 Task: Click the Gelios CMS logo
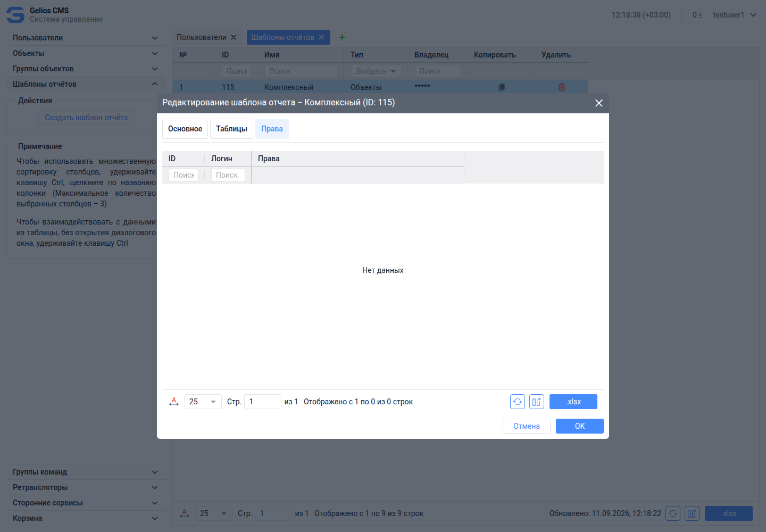click(15, 15)
